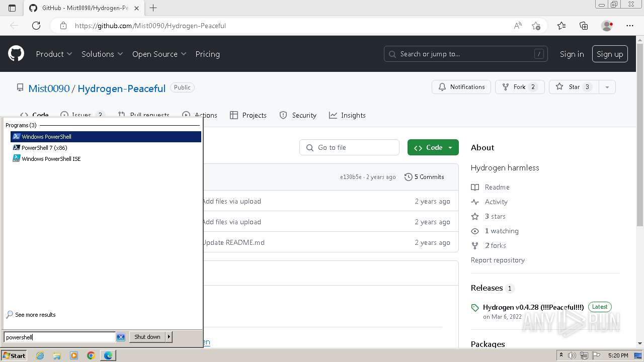The image size is (644, 362).
Task: Click the Sign up button
Action: tap(610, 54)
